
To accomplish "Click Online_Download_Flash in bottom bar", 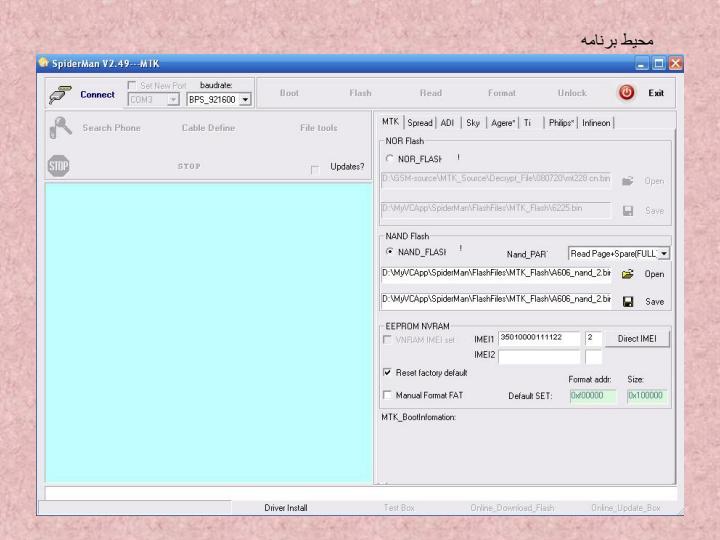I will tap(512, 508).
